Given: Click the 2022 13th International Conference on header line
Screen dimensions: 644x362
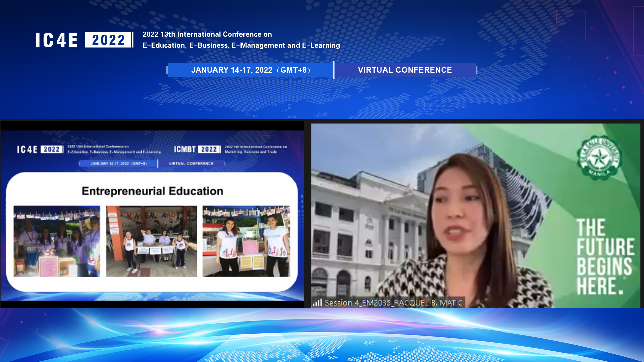Looking at the screenshot, I should coord(207,34).
